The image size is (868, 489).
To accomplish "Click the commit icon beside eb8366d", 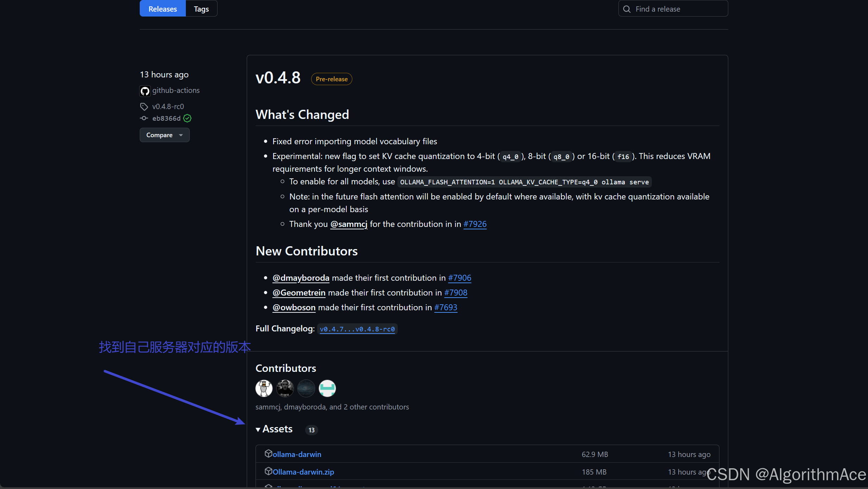I will [x=144, y=118].
